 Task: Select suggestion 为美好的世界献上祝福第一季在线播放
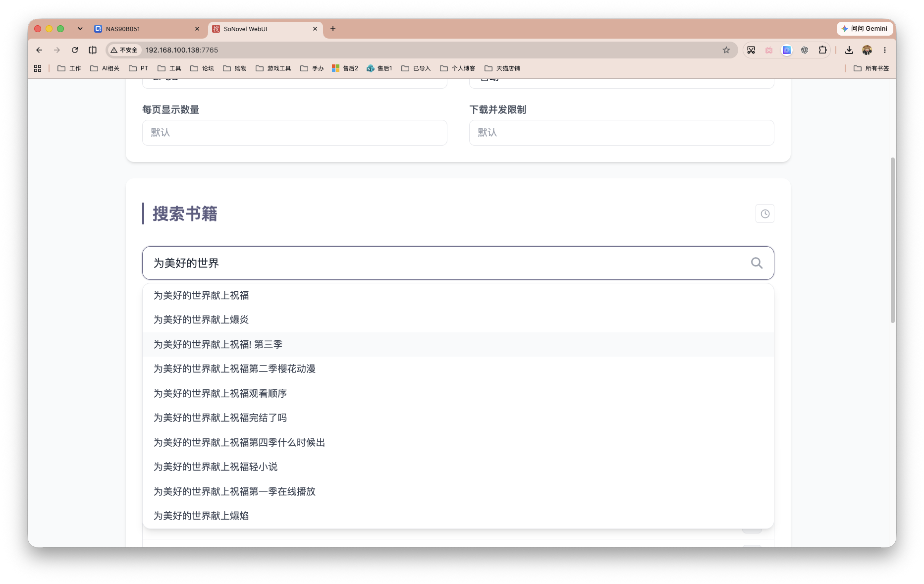(x=458, y=491)
